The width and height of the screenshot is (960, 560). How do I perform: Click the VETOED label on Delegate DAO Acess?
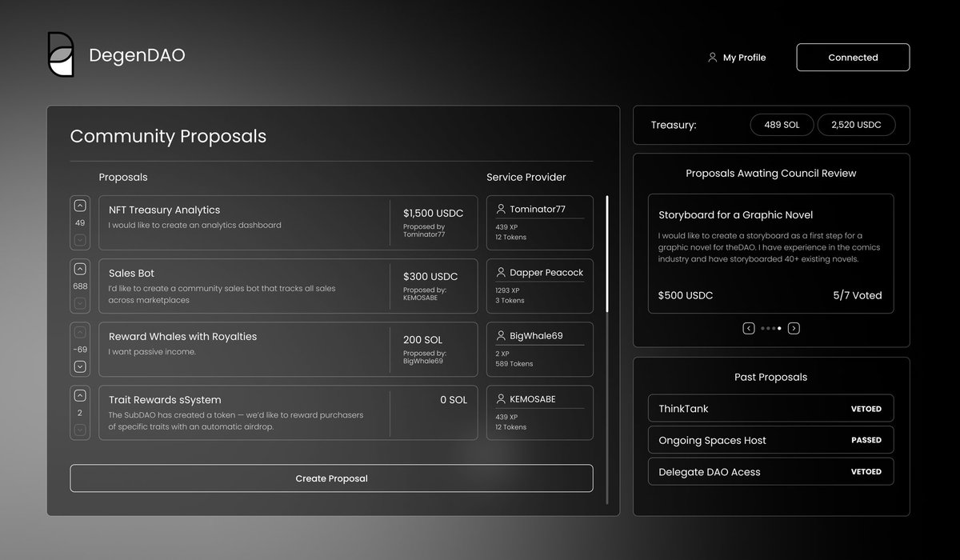[866, 472]
